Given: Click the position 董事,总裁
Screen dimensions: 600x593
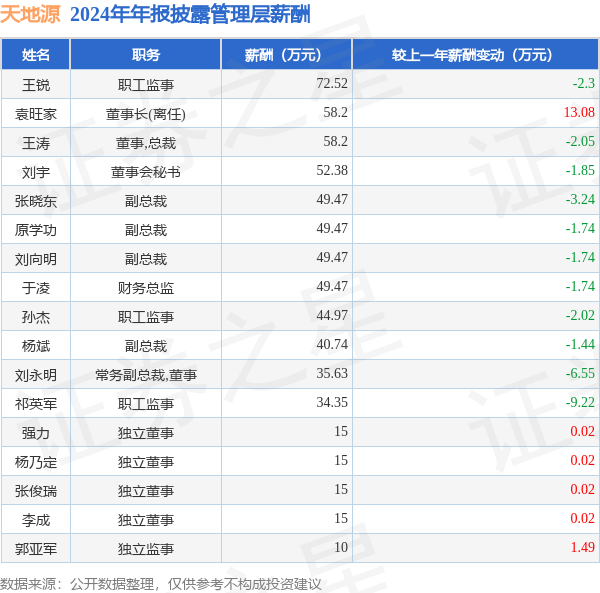Looking at the screenshot, I should [x=146, y=143].
